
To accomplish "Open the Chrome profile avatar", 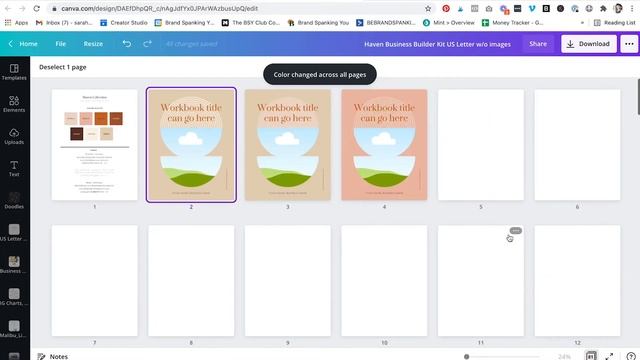I will click(618, 8).
